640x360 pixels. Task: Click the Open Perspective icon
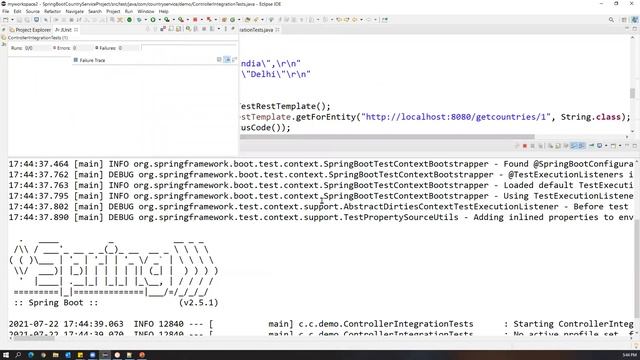click(x=624, y=20)
